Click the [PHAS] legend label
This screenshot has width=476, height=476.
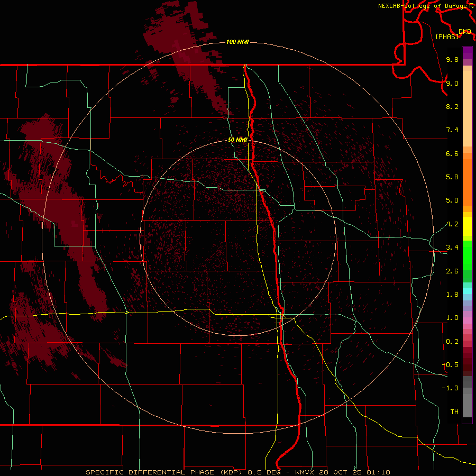pyautogui.click(x=447, y=36)
